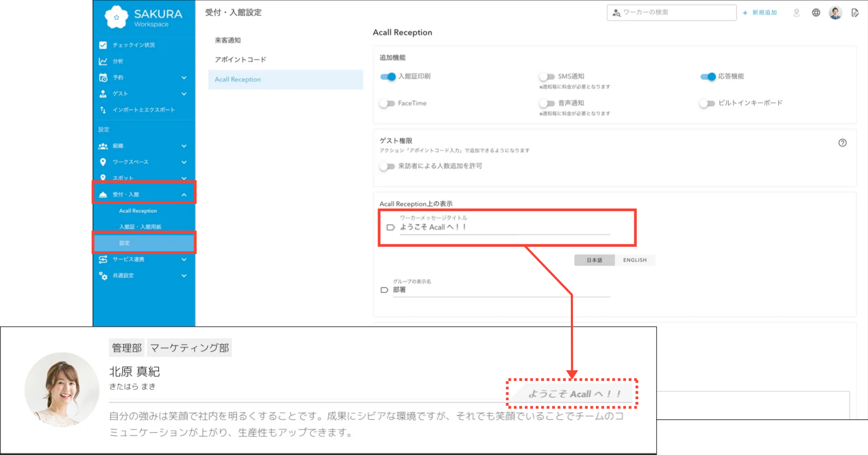Open the language globe icon
Image resolution: width=868 pixels, height=455 pixels.
(x=816, y=13)
